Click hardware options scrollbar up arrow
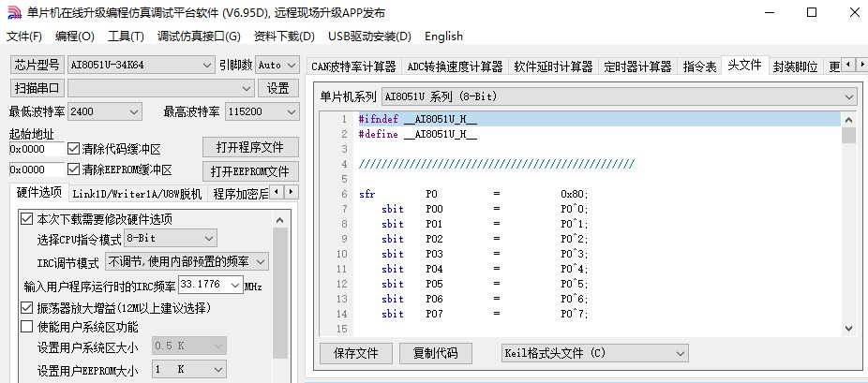 click(280, 220)
